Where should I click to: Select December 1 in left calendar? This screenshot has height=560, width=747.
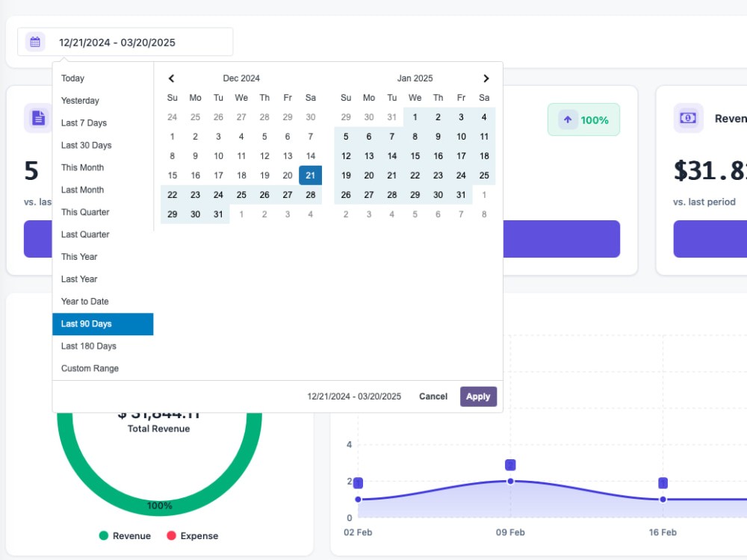click(173, 137)
